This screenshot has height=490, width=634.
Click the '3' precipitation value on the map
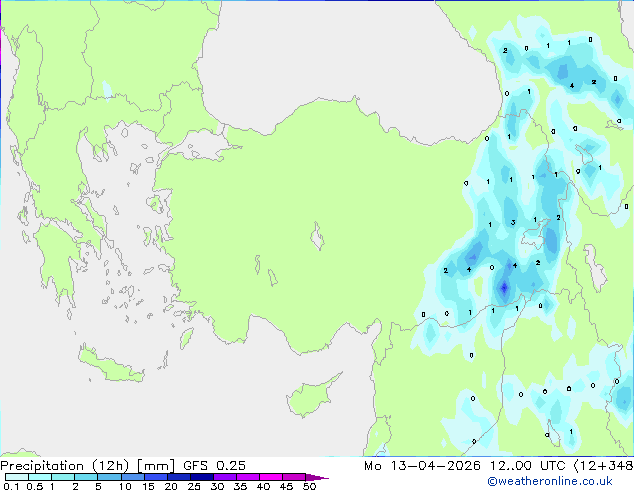tap(513, 222)
